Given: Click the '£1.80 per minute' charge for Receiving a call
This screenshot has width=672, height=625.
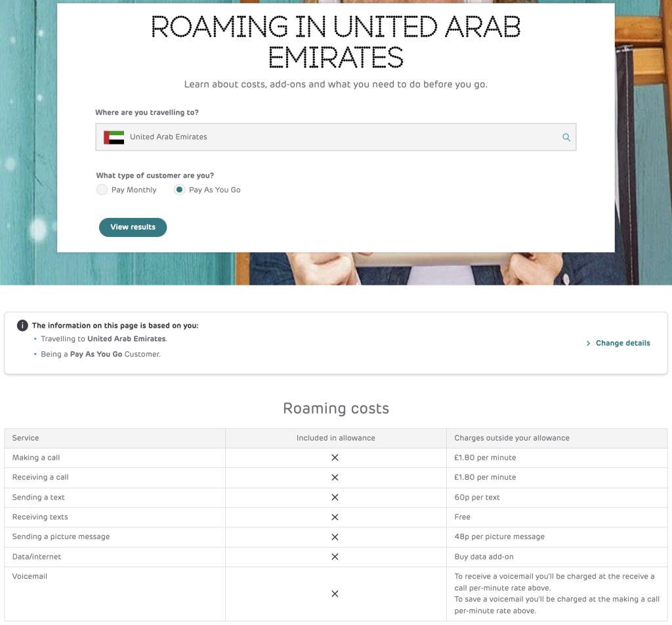Looking at the screenshot, I should pyautogui.click(x=485, y=477).
